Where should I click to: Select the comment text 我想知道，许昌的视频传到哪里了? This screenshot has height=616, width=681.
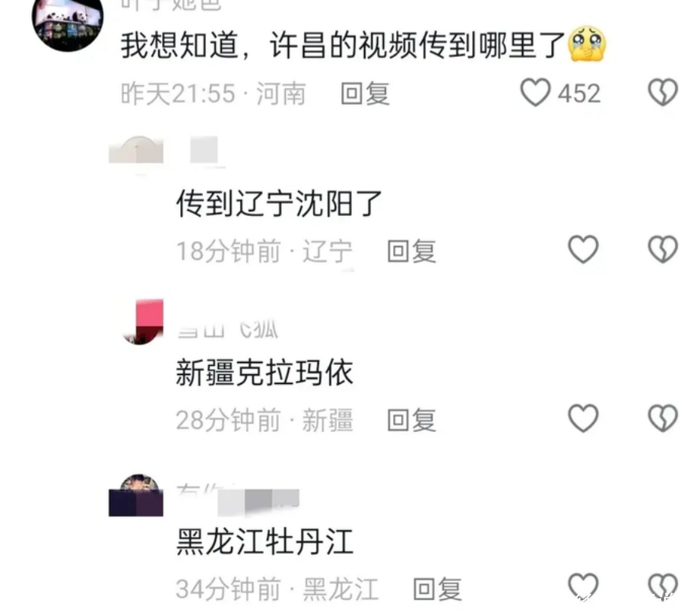click(x=343, y=45)
